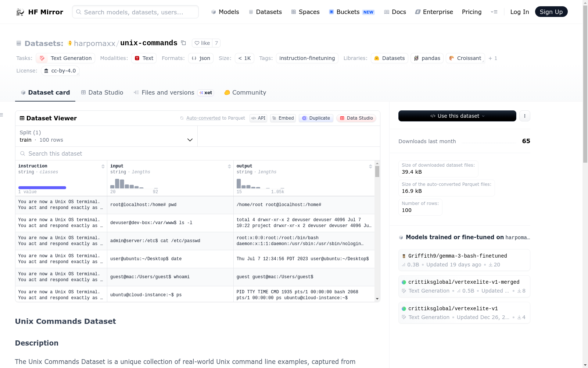Open the Use this dataset dropdown
This screenshot has height=368, width=588.
(x=457, y=116)
